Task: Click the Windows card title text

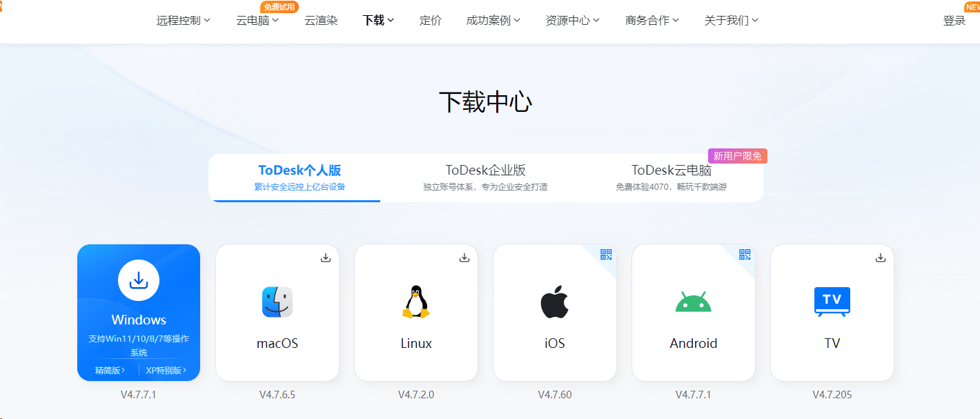Action: pos(139,320)
